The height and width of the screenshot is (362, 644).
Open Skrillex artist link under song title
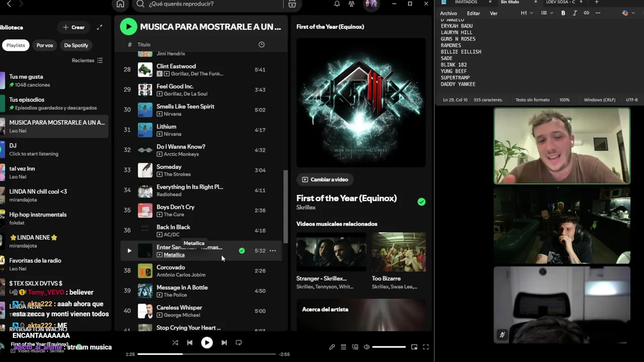pos(306,207)
